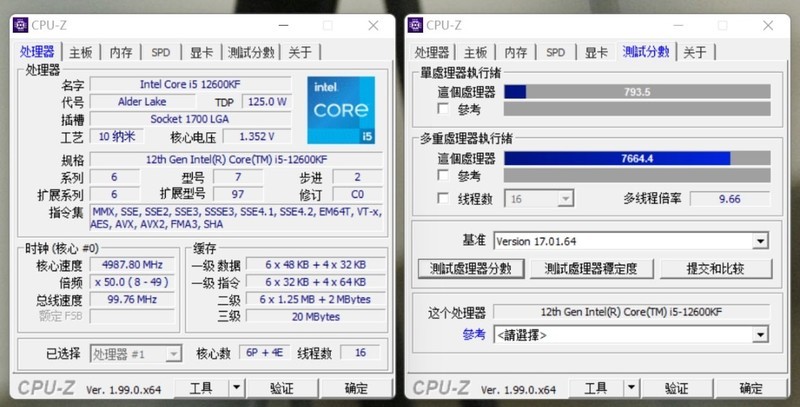Open 主板 tab in left CPU-Z window
Screen dimensions: 800x407
(81, 52)
